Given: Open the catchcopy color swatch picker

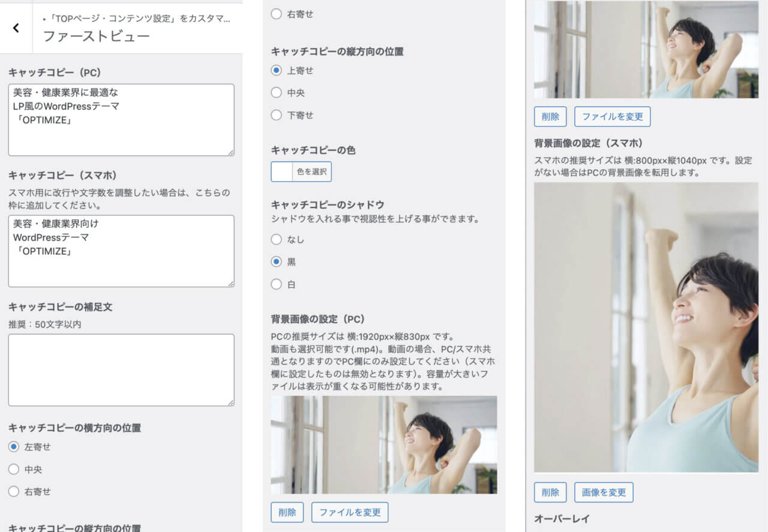Looking at the screenshot, I should 282,172.
